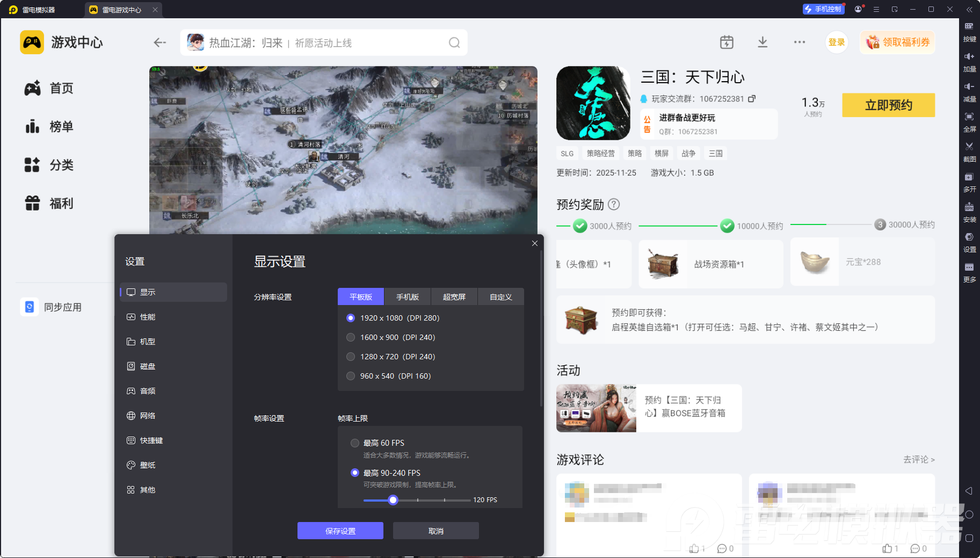This screenshot has height=558, width=980.
Task: Click the 减量 volume down icon
Action: coord(969,92)
